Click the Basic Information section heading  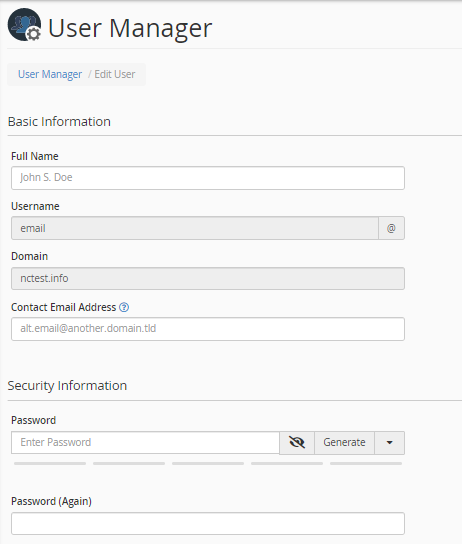(x=59, y=121)
